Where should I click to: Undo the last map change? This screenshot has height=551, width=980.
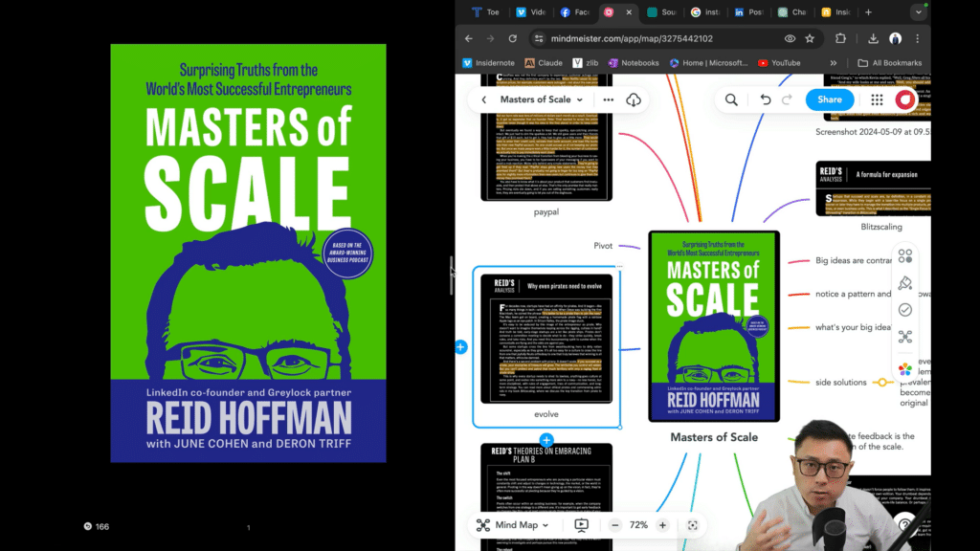pos(765,99)
